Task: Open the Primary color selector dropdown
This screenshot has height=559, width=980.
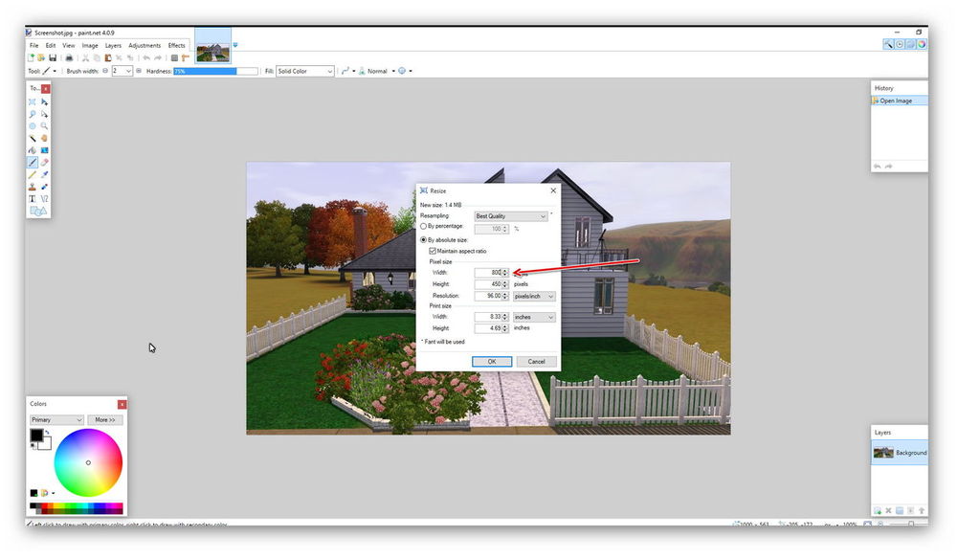Action: click(x=56, y=419)
